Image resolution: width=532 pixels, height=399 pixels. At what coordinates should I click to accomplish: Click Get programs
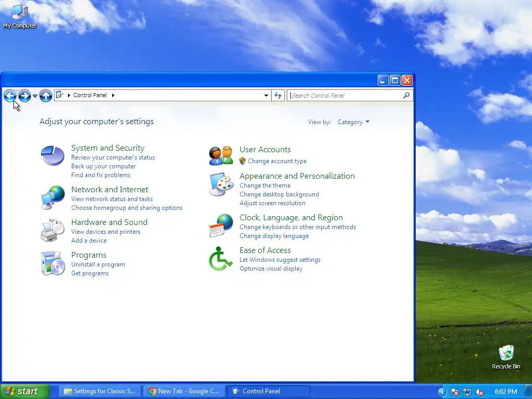click(90, 273)
